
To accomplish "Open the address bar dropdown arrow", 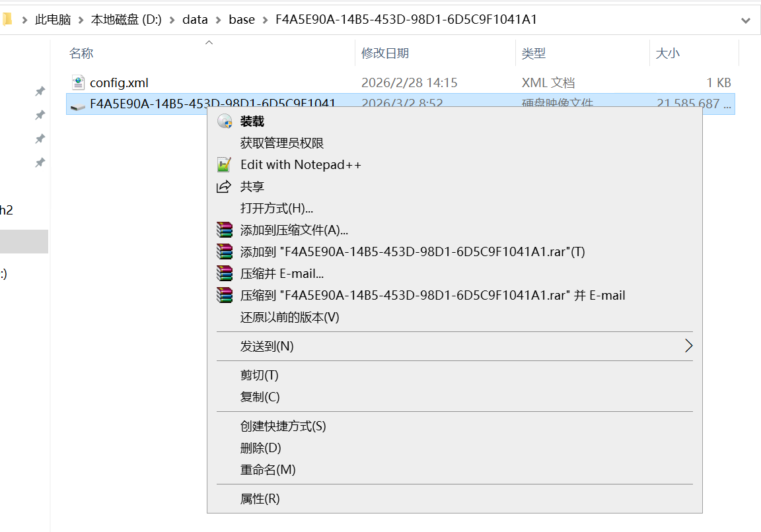I will click(x=746, y=20).
